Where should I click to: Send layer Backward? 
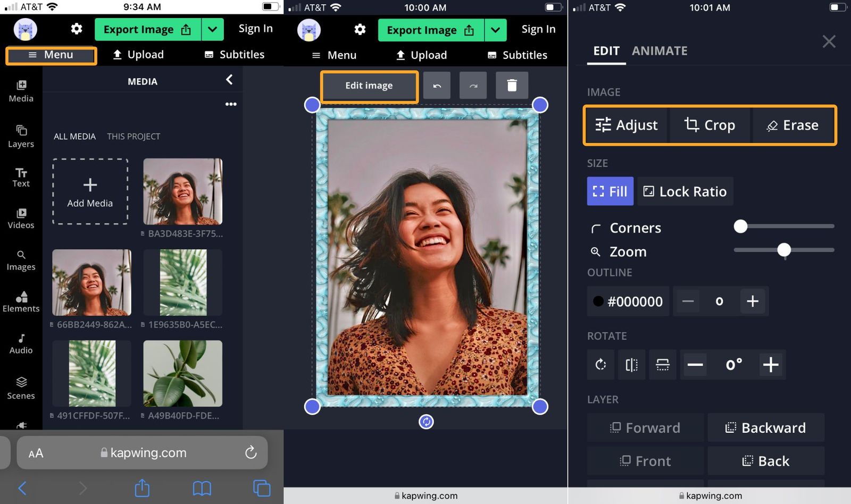(x=765, y=428)
